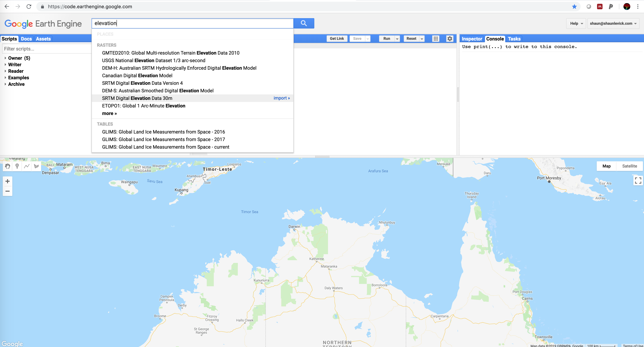Image resolution: width=644 pixels, height=347 pixels.
Task: Click the elevation search box
Action: 192,23
